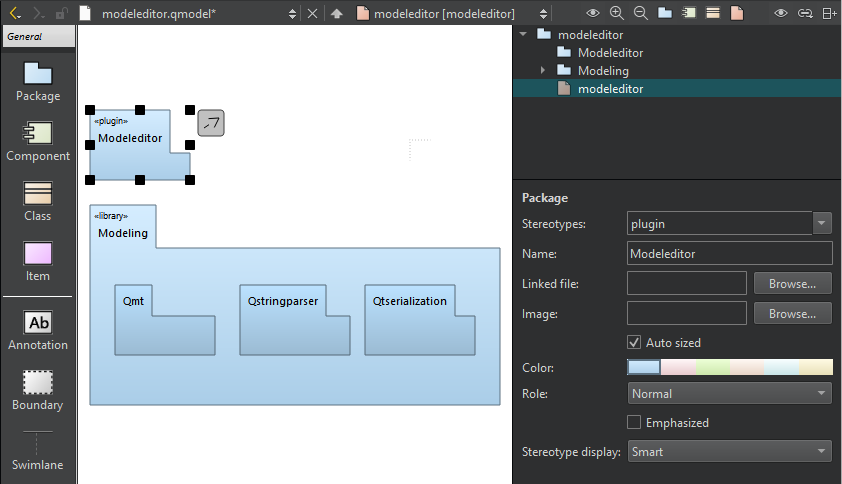Click the zoom out magnifier icon
Image resolution: width=842 pixels, height=484 pixels.
click(x=640, y=13)
